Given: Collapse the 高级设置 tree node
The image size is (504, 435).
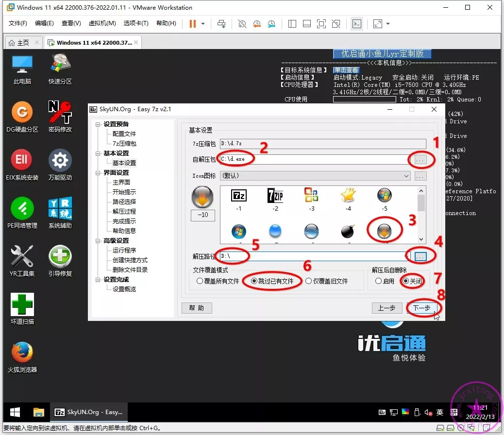Looking at the screenshot, I should click(98, 241).
